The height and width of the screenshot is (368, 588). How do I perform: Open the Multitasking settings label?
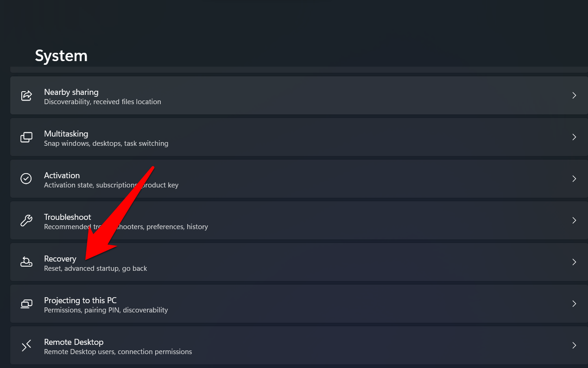(x=66, y=134)
